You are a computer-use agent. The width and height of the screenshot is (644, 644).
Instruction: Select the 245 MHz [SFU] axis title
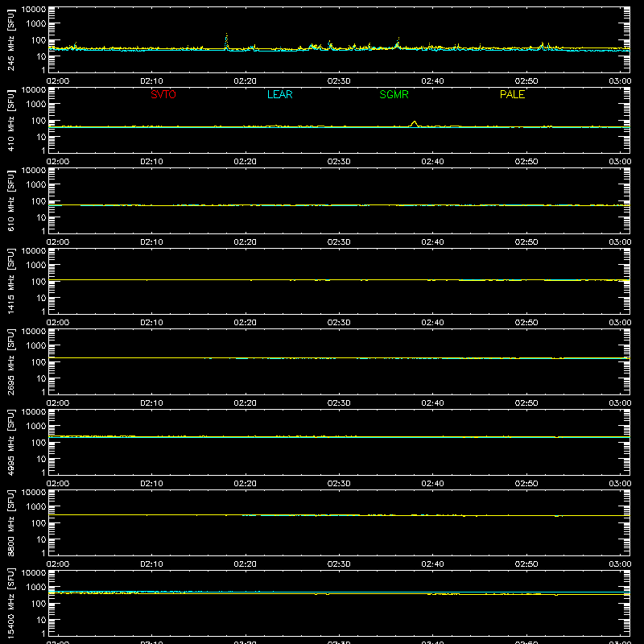point(10,39)
